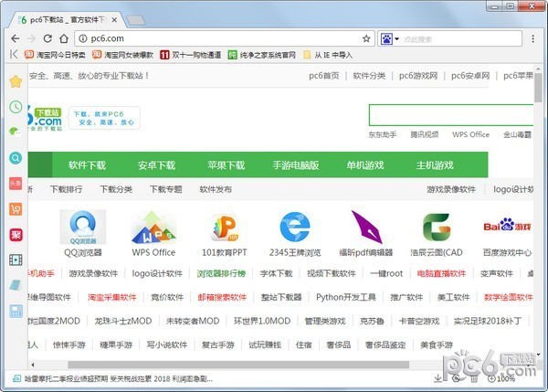
Task: Click the WPS Office app icon
Action: tap(153, 227)
